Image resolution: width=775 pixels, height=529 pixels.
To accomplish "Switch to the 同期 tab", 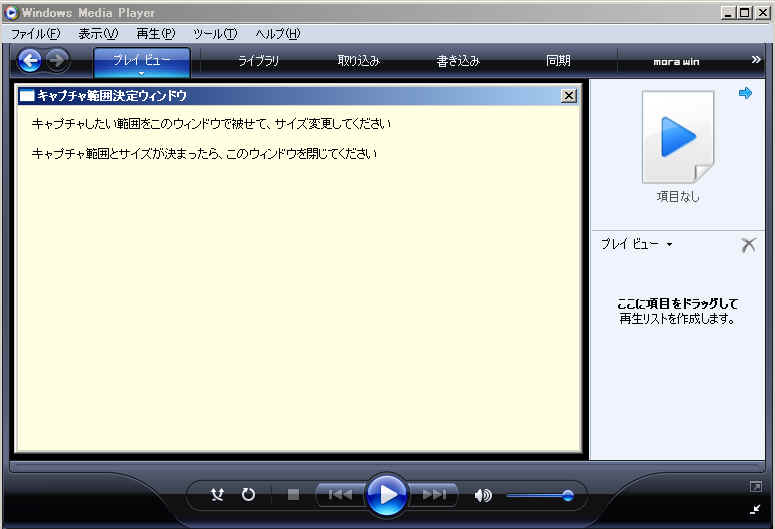I will pos(559,61).
